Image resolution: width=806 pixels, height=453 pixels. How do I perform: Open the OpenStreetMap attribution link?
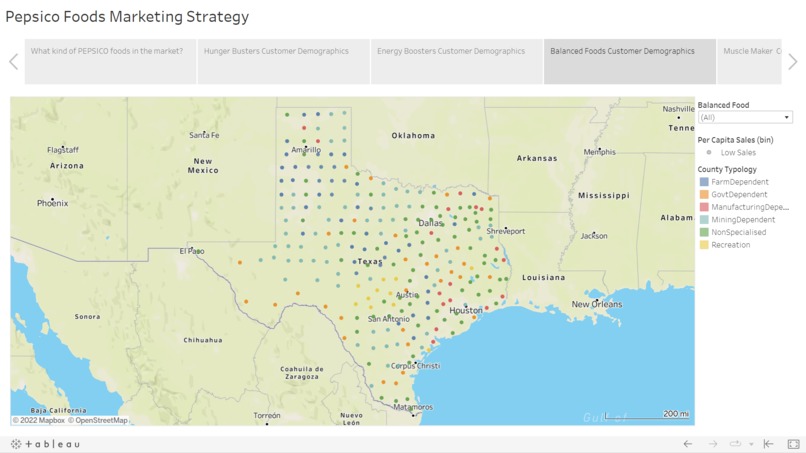(98, 420)
